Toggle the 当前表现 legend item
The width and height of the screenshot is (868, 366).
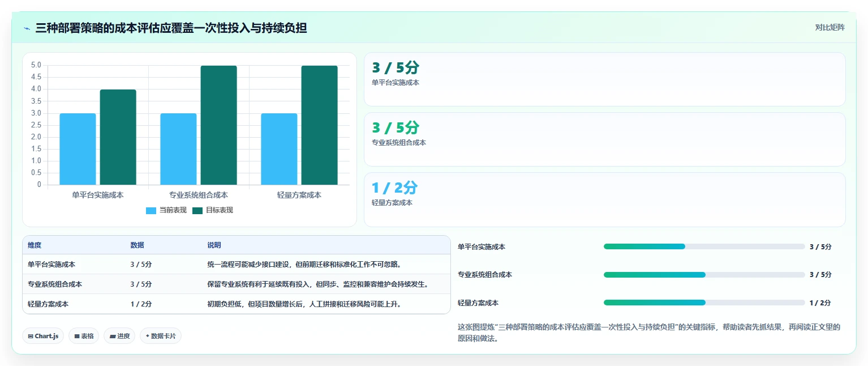pos(166,210)
